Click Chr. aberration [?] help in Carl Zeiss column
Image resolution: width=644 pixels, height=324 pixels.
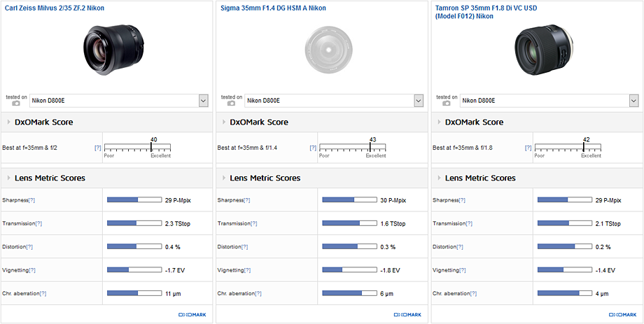(x=43, y=294)
